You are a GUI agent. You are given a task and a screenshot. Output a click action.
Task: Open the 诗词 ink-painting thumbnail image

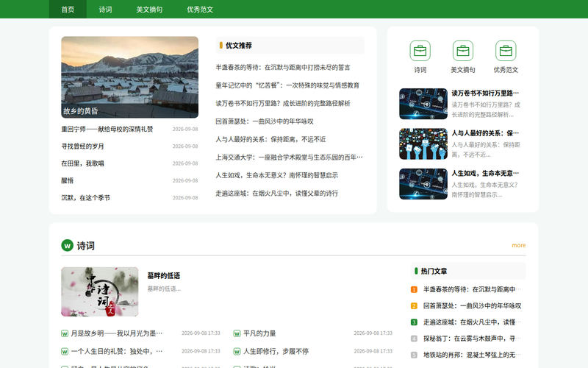click(x=100, y=291)
